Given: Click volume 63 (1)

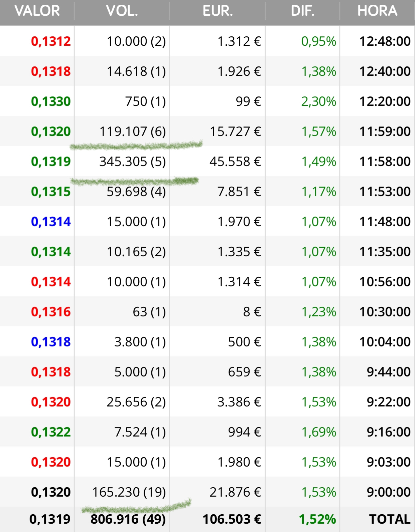Looking at the screenshot, I should pos(149,312).
